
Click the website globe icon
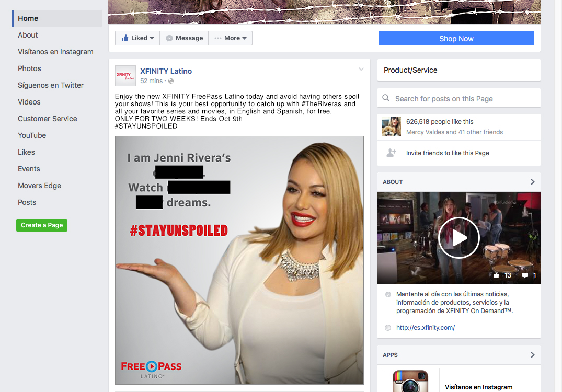pos(388,328)
